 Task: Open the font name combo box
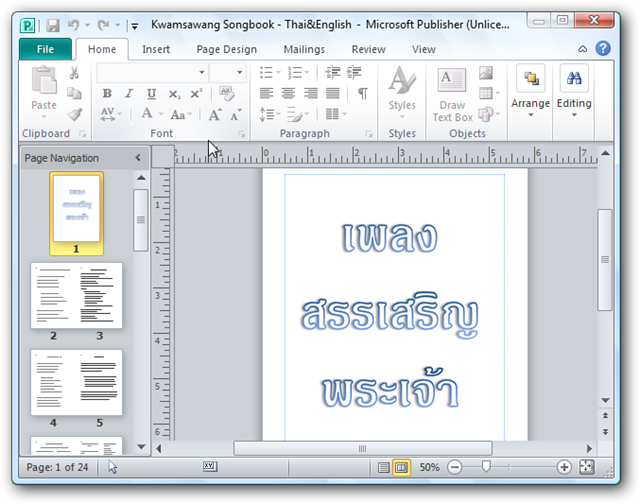(153, 72)
